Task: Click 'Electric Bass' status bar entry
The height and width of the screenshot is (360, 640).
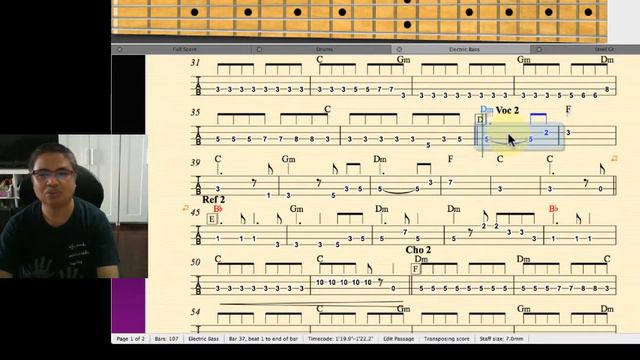Action: (203, 339)
